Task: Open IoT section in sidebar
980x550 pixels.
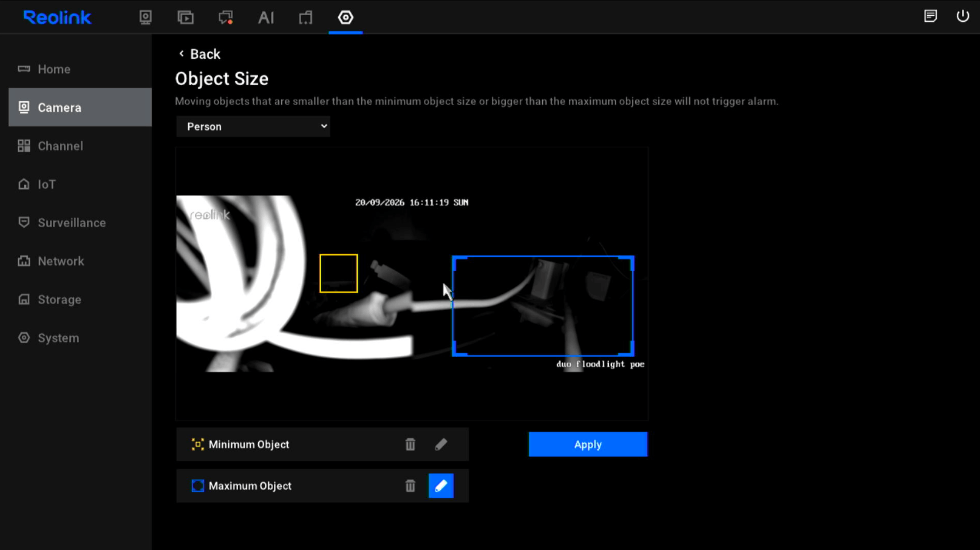Action: (x=80, y=184)
